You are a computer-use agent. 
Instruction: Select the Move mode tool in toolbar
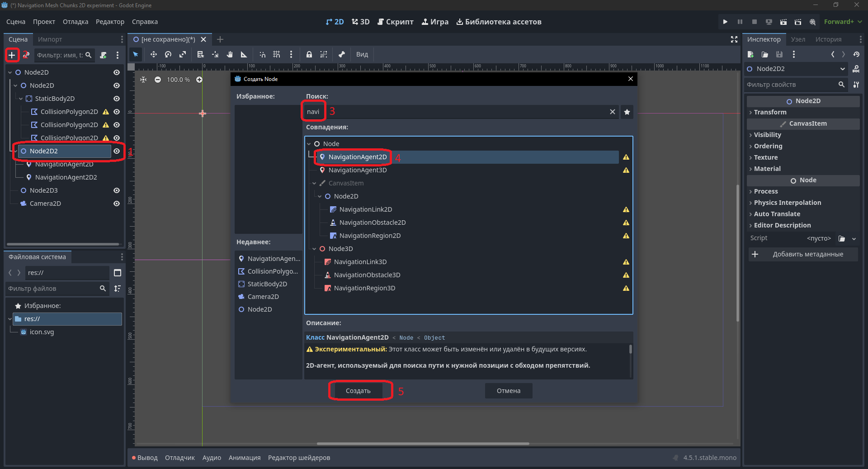click(154, 54)
